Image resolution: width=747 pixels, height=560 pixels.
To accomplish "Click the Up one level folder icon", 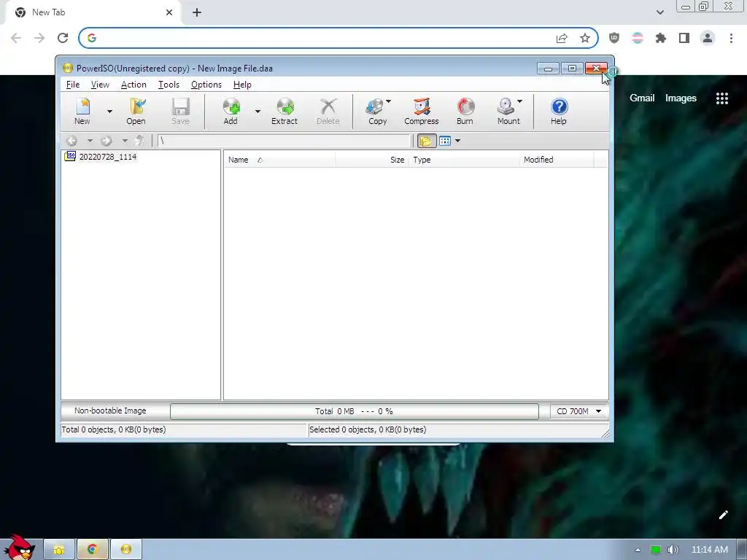I will 139,141.
